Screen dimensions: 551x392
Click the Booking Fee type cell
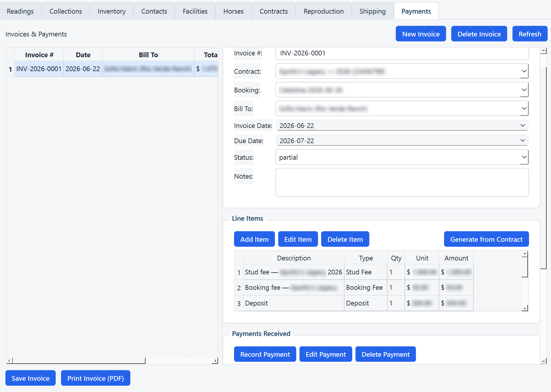(366, 287)
